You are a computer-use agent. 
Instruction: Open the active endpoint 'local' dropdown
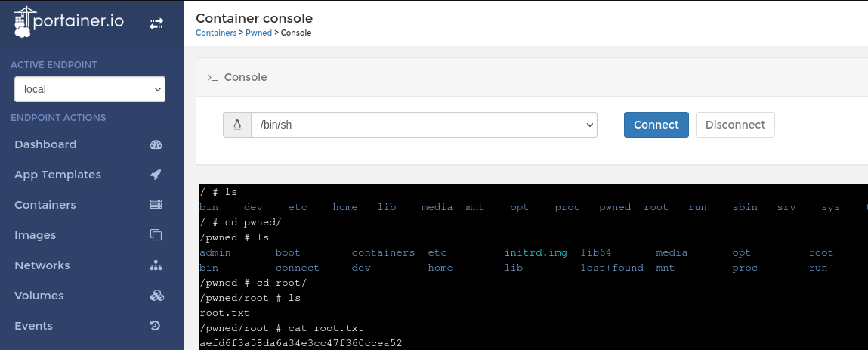click(90, 89)
